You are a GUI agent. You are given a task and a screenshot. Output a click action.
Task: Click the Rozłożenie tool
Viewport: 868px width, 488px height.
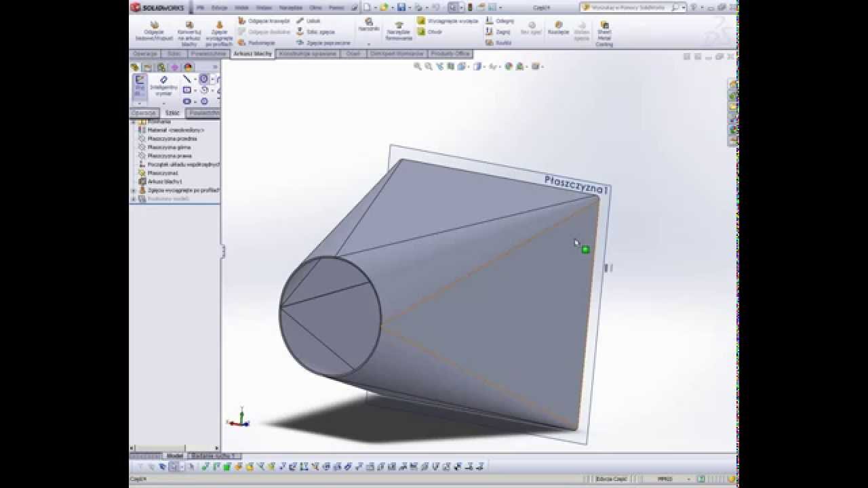[x=559, y=28]
